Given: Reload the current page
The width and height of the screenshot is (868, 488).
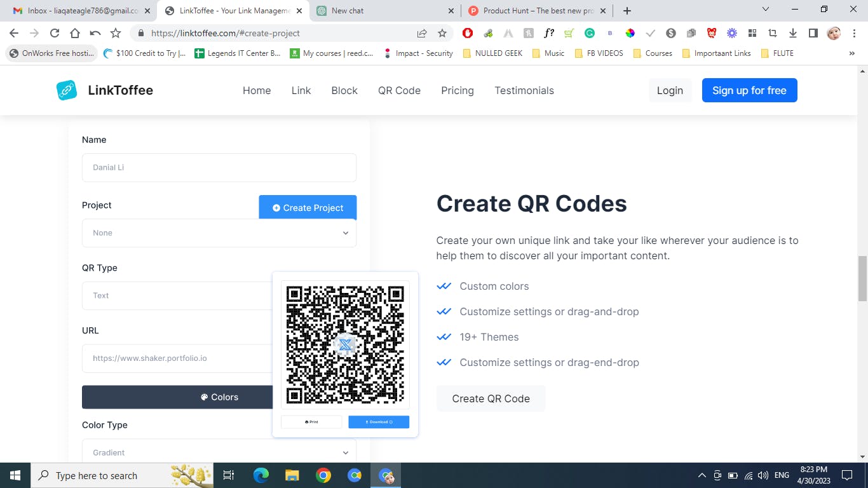Looking at the screenshot, I should (x=55, y=33).
